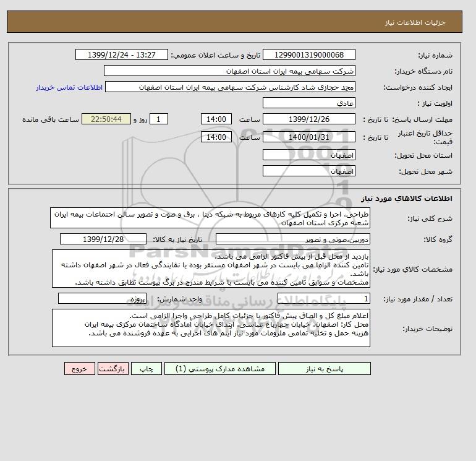Image resolution: width=476 pixels, height=461 pixels.
Task: Click the بازگشت back button
Action: (113, 369)
